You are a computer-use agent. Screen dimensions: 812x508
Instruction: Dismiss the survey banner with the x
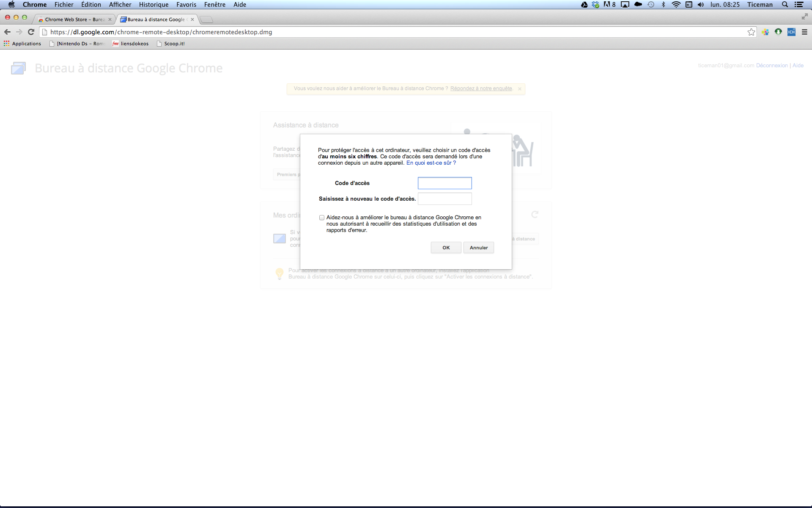[x=520, y=89]
